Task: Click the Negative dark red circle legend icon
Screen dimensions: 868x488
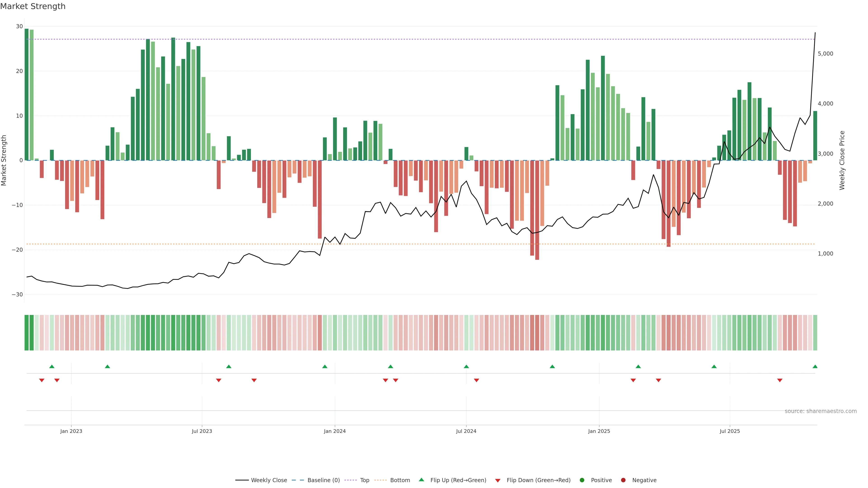Action: 623,480
